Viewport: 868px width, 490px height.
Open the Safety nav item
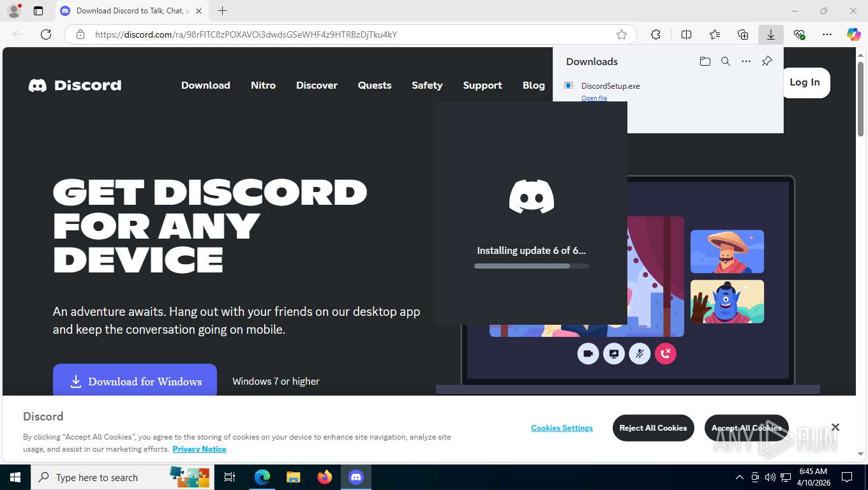427,85
